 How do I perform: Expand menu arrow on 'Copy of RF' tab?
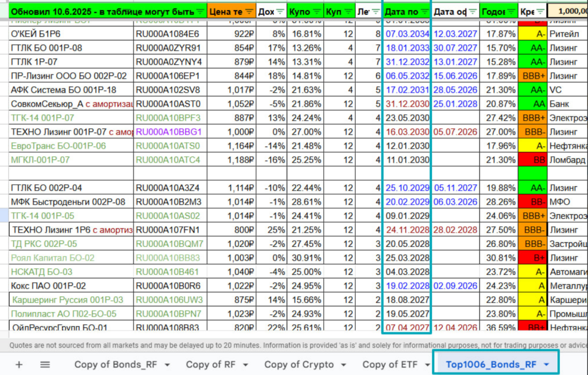[x=245, y=365]
